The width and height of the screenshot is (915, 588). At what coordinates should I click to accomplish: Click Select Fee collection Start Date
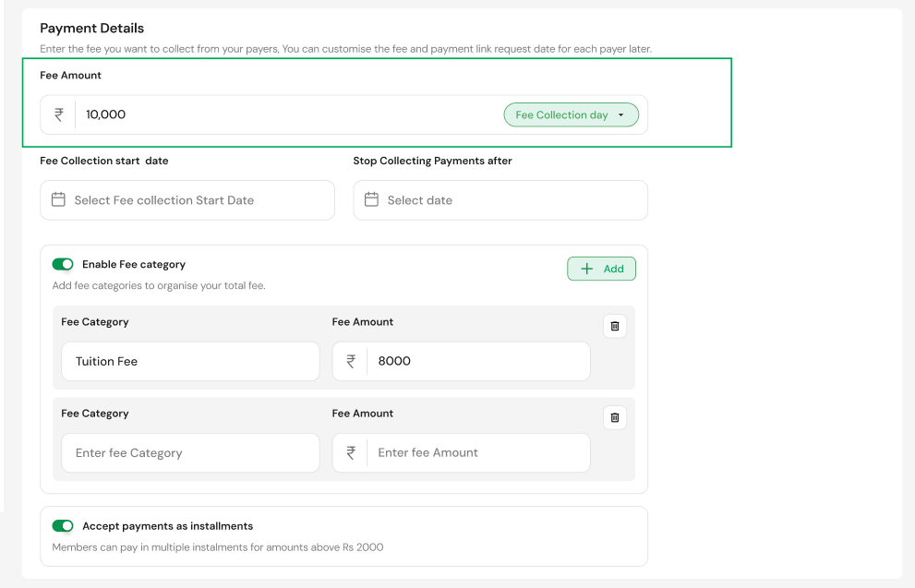[x=187, y=199]
